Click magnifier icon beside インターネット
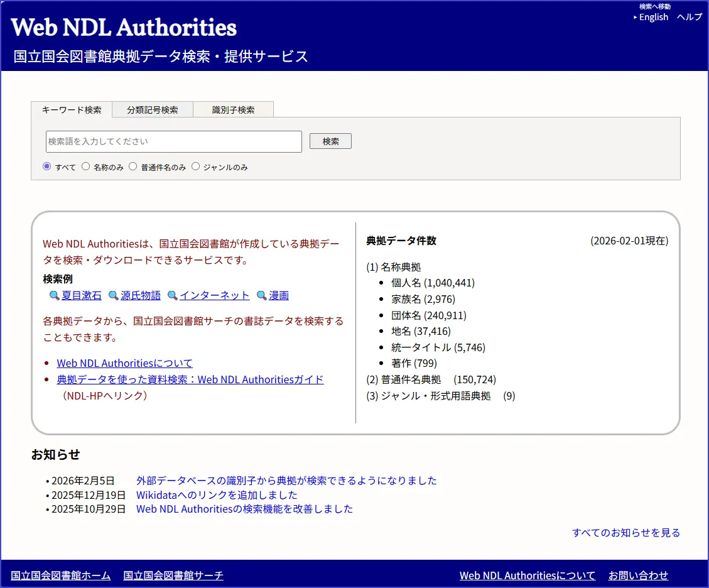709x588 pixels. point(173,296)
